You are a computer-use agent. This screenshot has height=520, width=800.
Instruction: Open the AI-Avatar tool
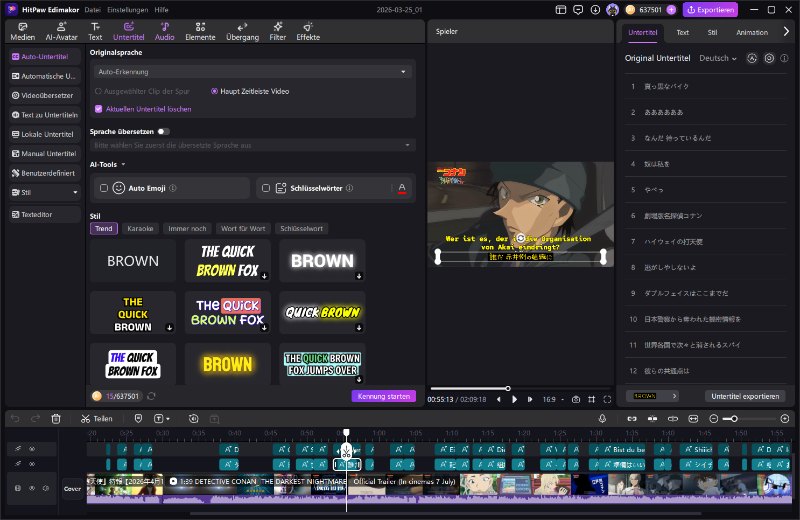point(61,32)
